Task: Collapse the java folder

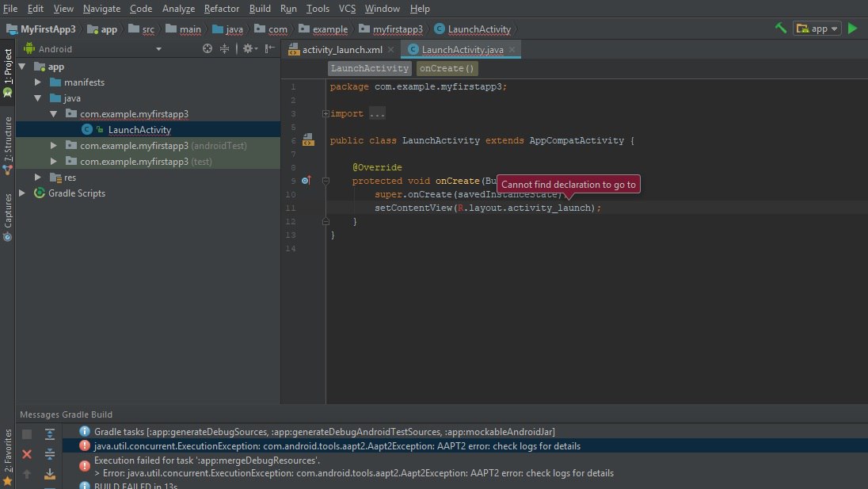Action: coord(38,98)
